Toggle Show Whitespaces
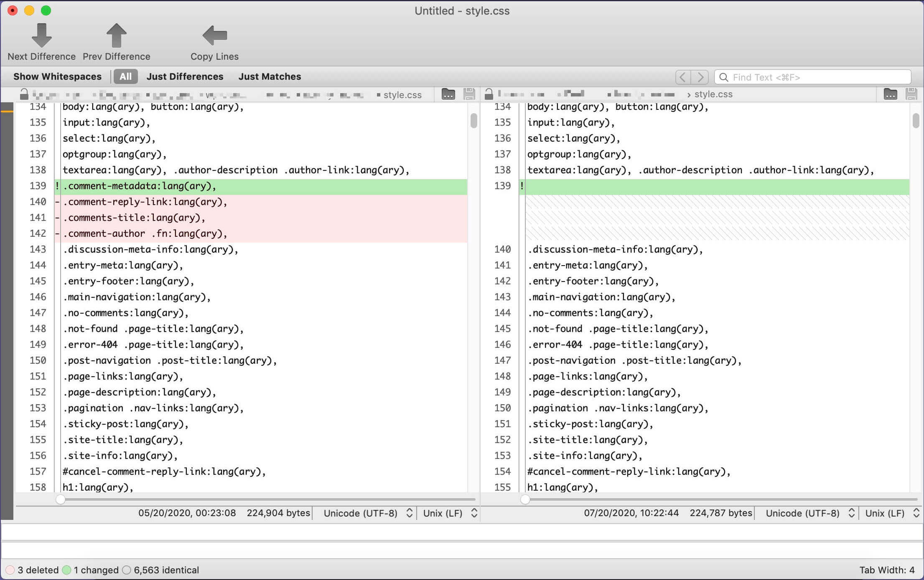 pyautogui.click(x=57, y=76)
